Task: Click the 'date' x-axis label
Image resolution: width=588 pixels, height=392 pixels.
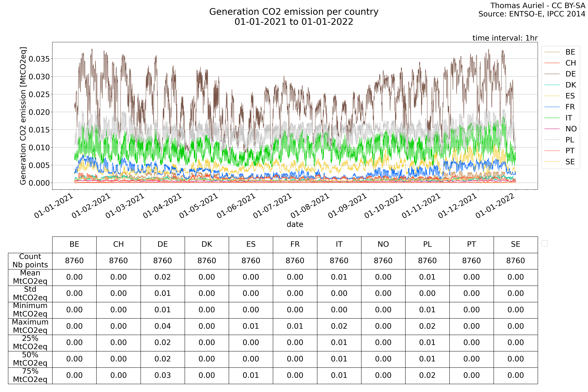Action: [x=295, y=224]
